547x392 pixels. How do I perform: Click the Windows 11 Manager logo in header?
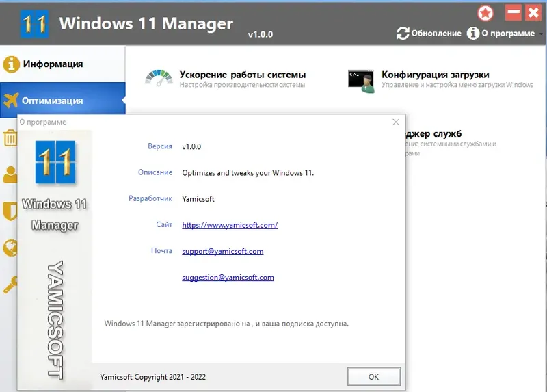34,24
